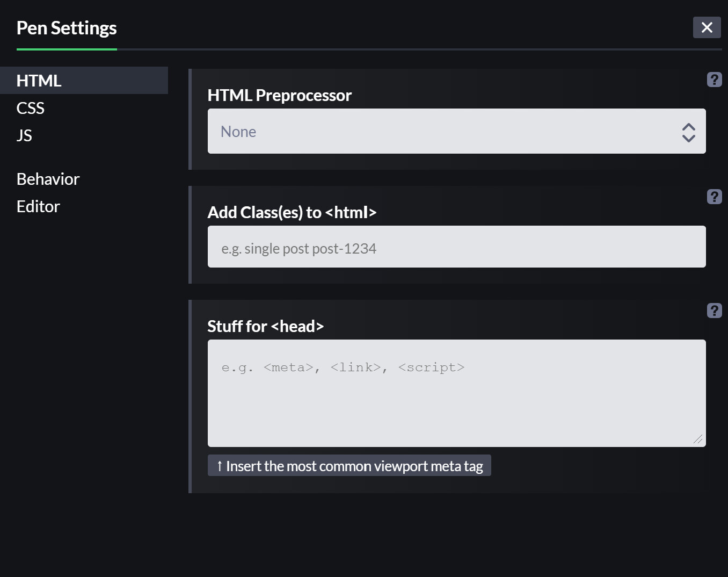Insert the most common viewport meta tag
Image resolution: width=728 pixels, height=577 pixels.
coord(349,466)
